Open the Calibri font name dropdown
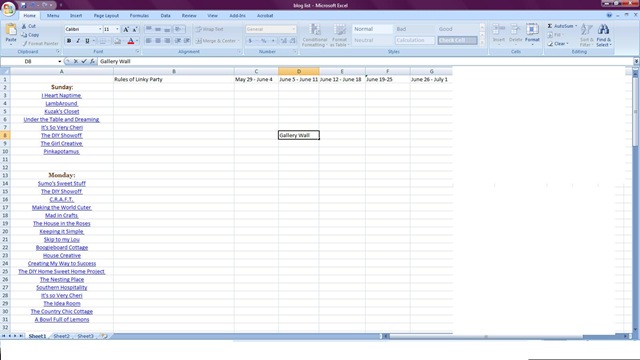Viewport: 640px width, 360px height. 100,29
